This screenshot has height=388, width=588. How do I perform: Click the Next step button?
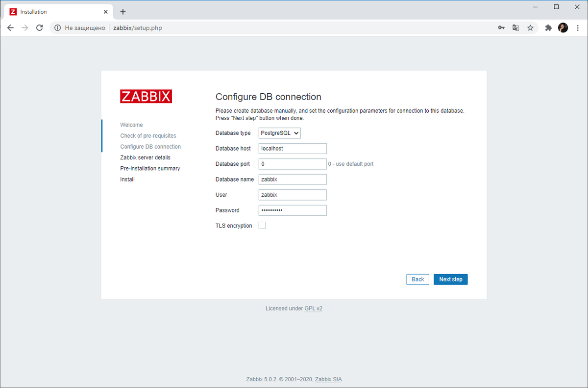click(x=450, y=279)
